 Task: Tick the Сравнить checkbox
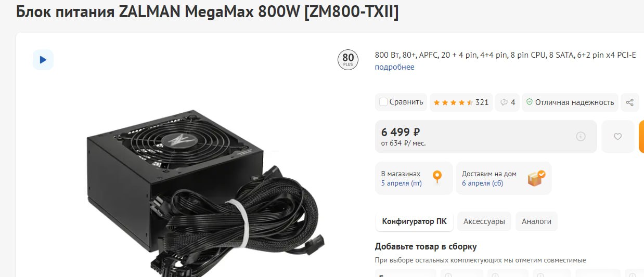click(383, 102)
